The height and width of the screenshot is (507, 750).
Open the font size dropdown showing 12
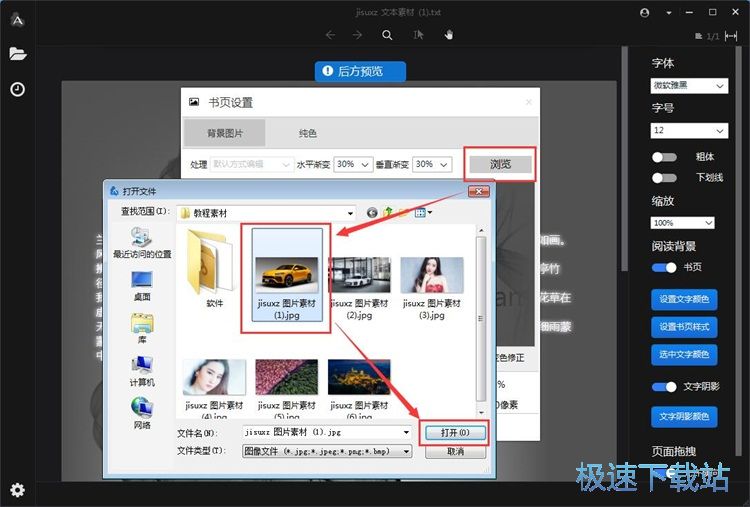pyautogui.click(x=689, y=131)
